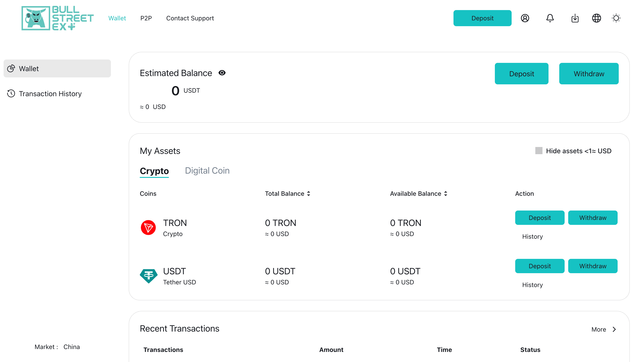Open History for TRON
This screenshot has height=362, width=644.
point(532,236)
